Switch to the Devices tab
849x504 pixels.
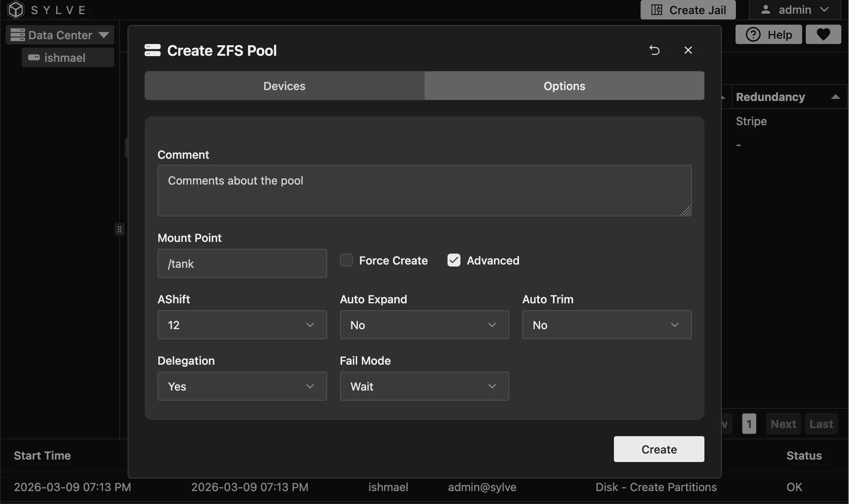(x=284, y=86)
